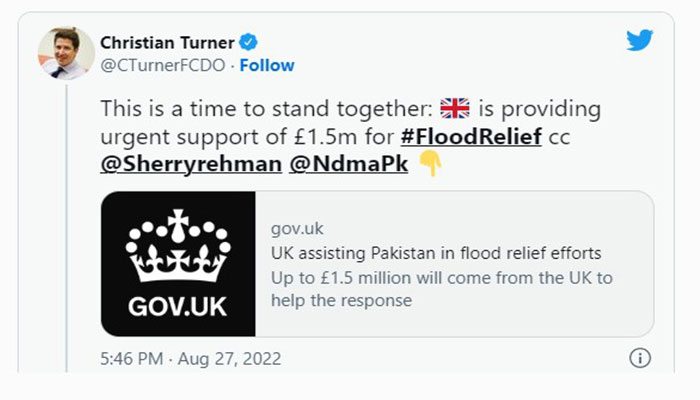
Task: Click the 'This is a time to stand together' text
Action: tap(267, 109)
